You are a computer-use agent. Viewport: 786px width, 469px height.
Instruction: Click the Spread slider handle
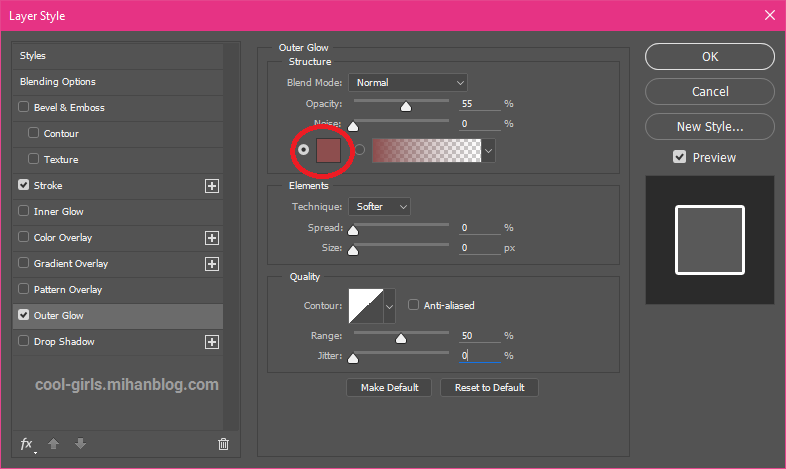pyautogui.click(x=353, y=230)
